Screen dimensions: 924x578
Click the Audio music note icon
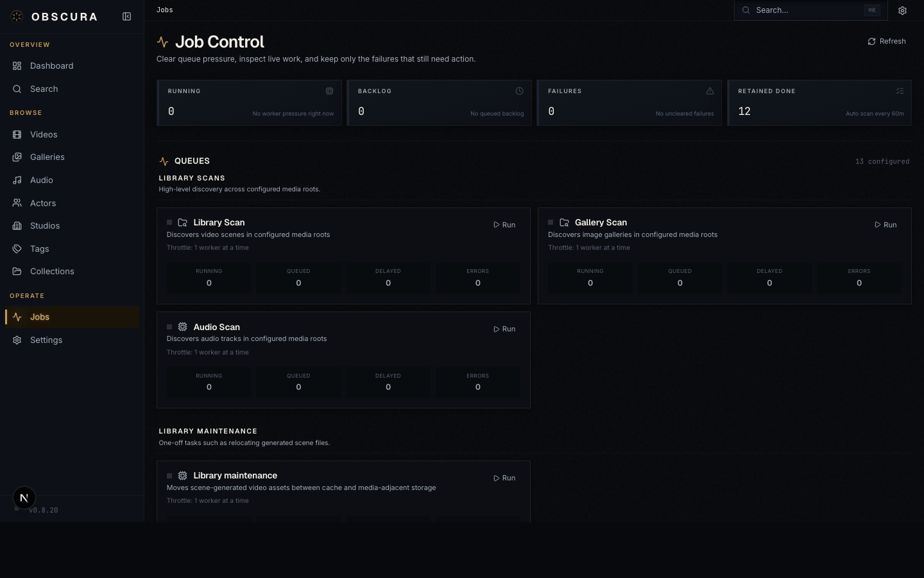point(17,180)
